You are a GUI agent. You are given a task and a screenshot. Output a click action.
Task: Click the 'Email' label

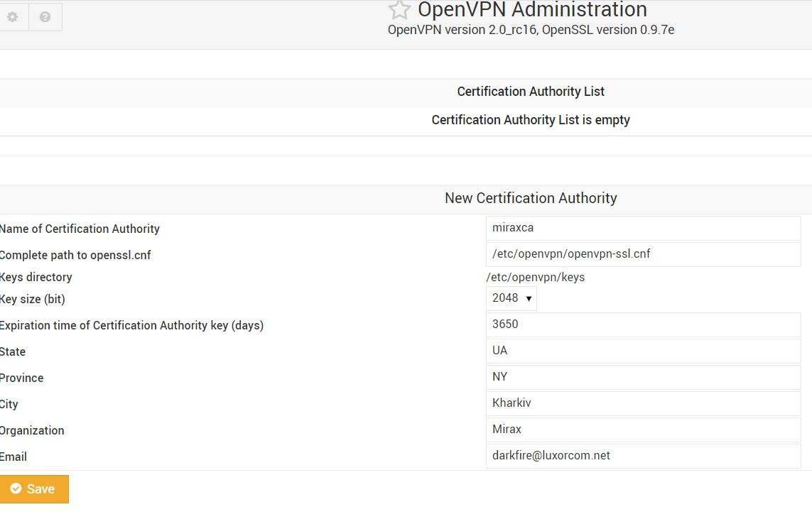click(x=13, y=457)
